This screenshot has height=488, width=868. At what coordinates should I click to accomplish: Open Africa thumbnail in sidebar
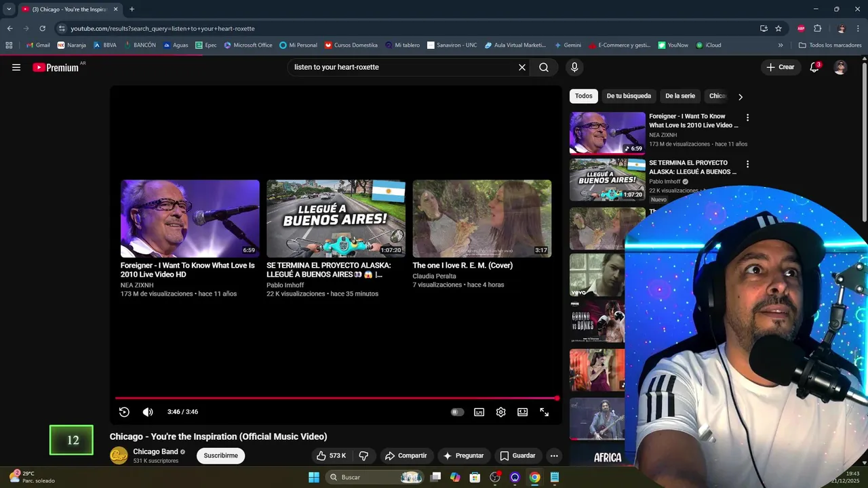tap(607, 455)
